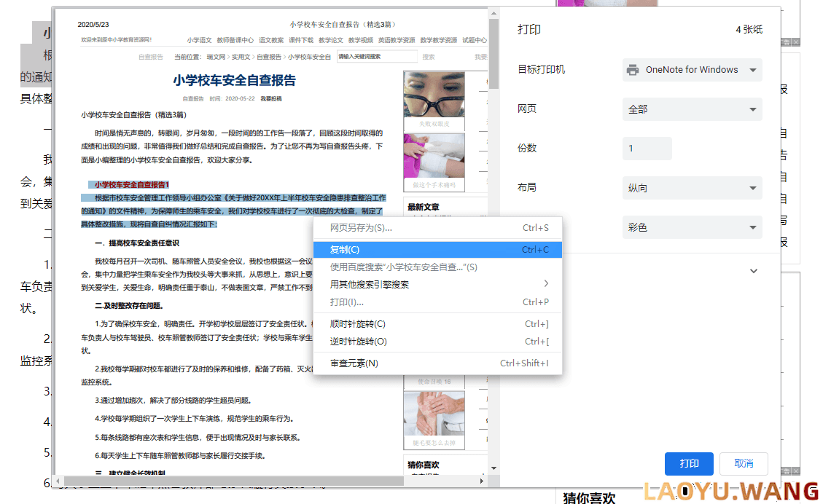Select 审查元素(N) in context menu
823x504 pixels.
click(x=438, y=363)
